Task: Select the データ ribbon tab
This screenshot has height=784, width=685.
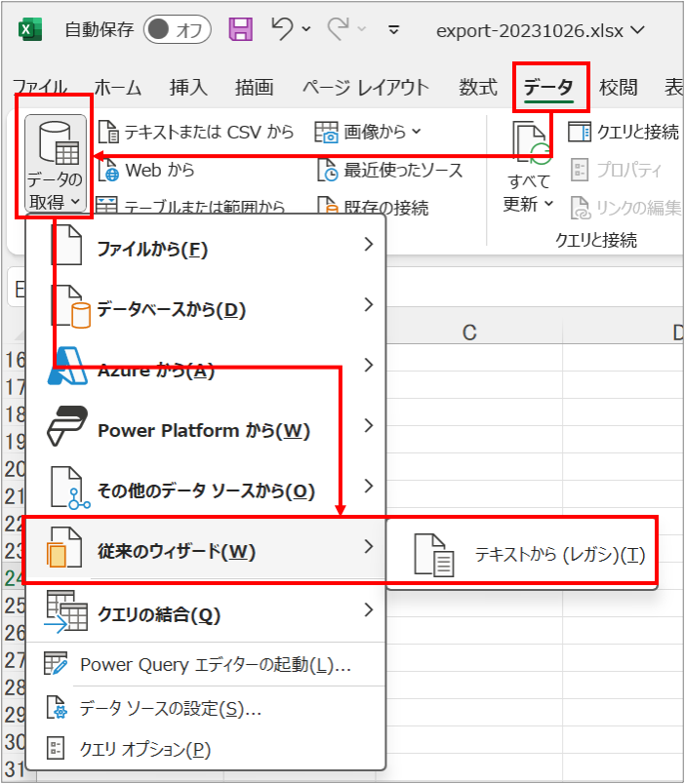Action: (x=548, y=88)
